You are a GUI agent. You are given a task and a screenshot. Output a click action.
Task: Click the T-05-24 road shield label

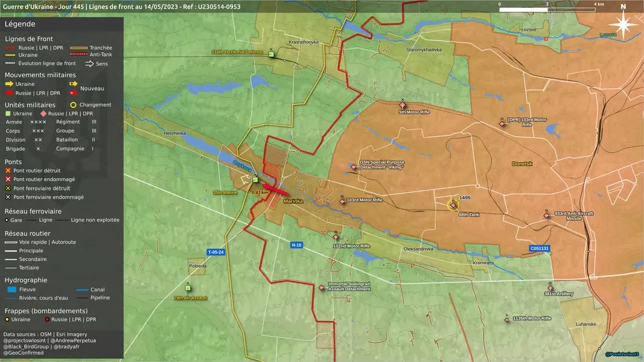pos(215,252)
